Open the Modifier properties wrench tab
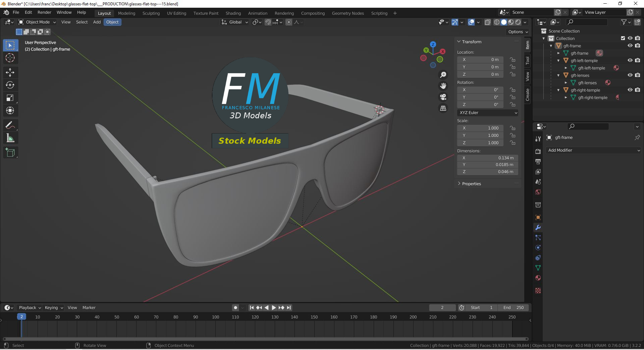The height and width of the screenshot is (350, 644). (x=538, y=228)
